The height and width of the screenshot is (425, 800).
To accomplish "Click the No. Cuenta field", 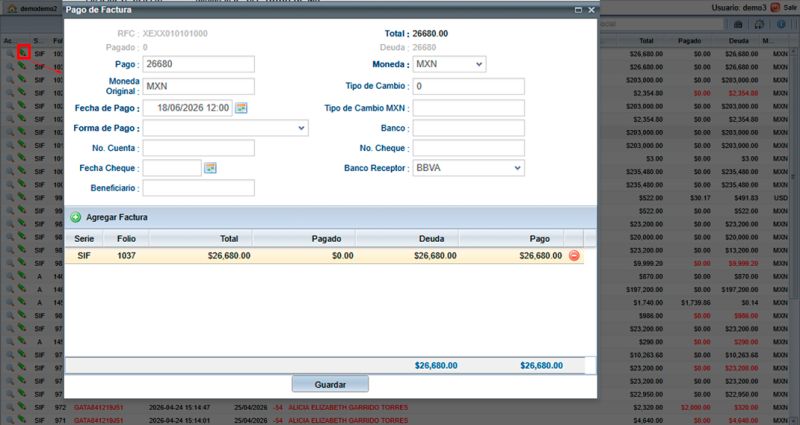I will 198,148.
